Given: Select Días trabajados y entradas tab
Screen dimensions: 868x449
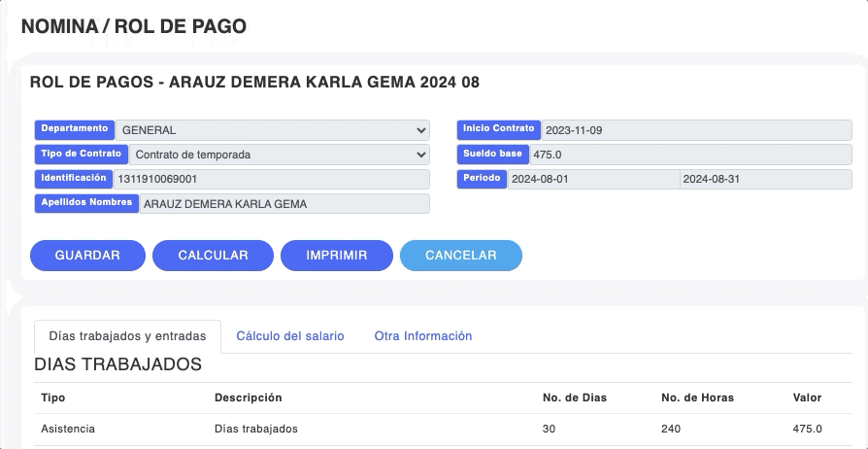Looking at the screenshot, I should 127,336.
